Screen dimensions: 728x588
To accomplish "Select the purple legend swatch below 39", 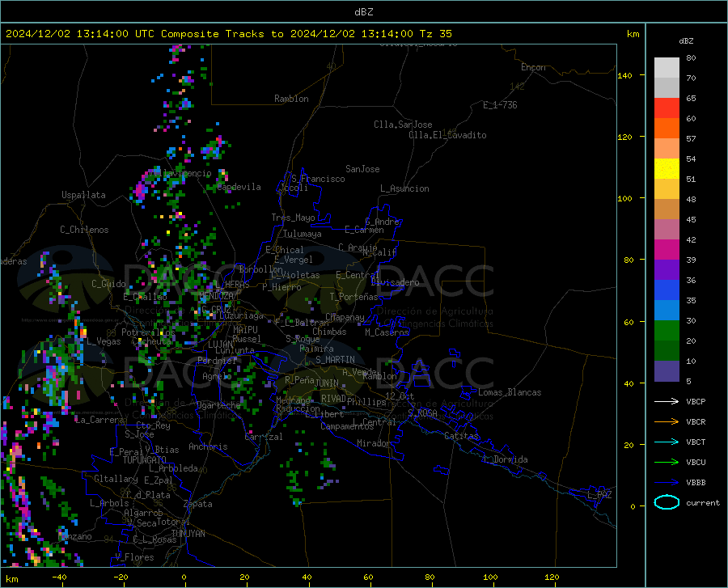I will click(667, 270).
